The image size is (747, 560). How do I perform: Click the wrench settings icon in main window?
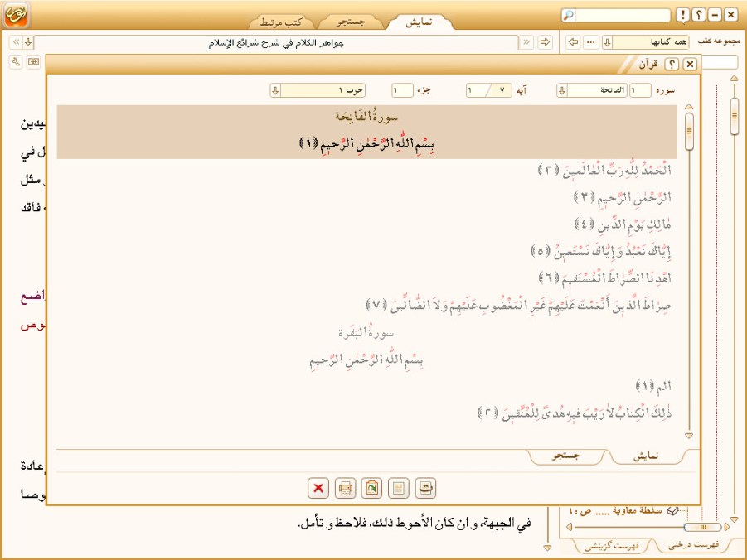pyautogui.click(x=16, y=61)
